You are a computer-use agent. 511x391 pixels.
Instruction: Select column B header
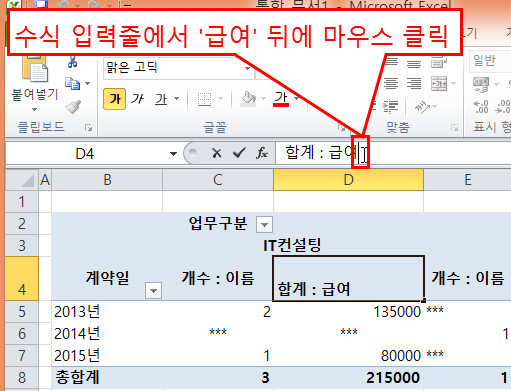click(x=107, y=180)
